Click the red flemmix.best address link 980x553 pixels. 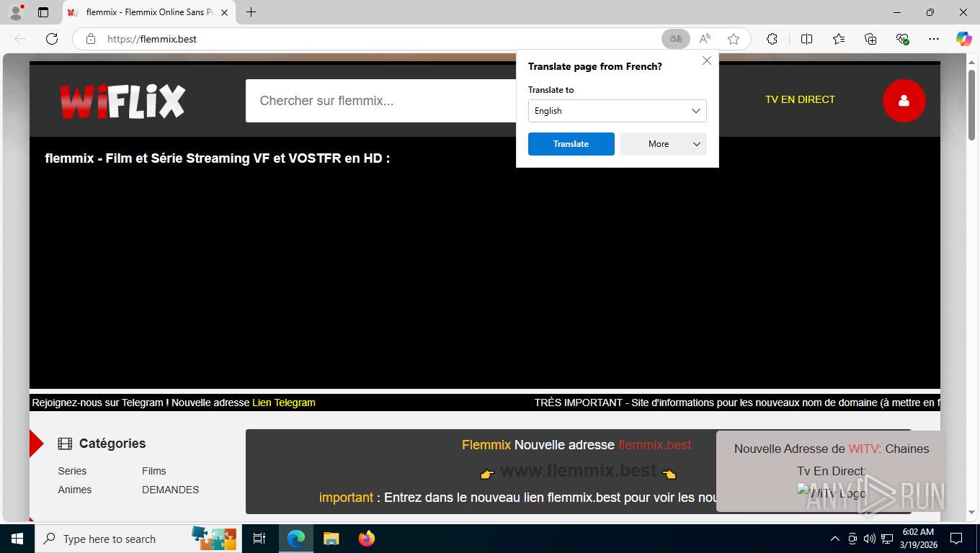pyautogui.click(x=655, y=445)
